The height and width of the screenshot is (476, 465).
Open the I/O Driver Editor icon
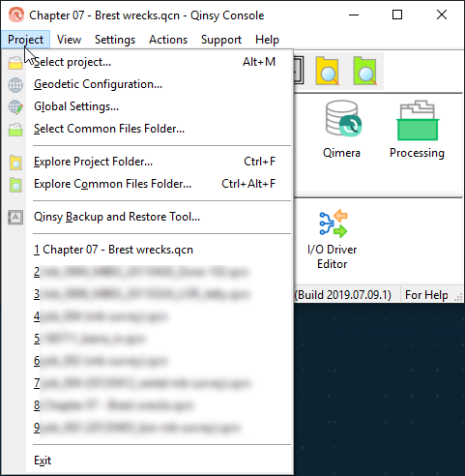333,239
